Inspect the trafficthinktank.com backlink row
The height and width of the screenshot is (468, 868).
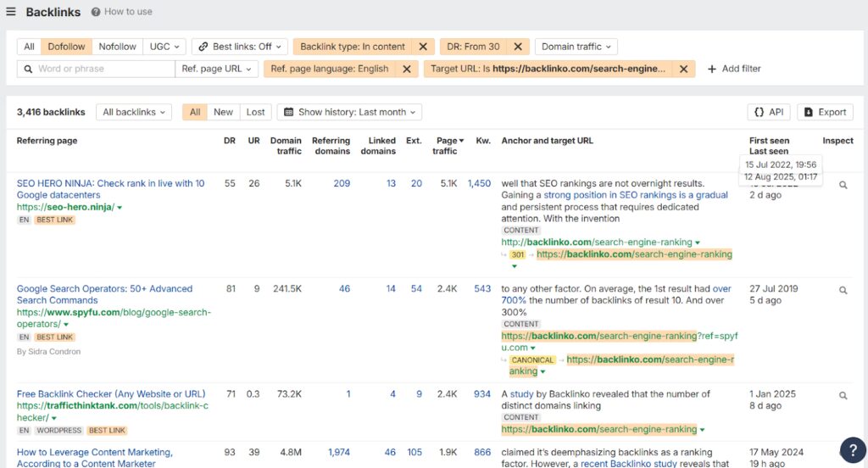pos(843,395)
